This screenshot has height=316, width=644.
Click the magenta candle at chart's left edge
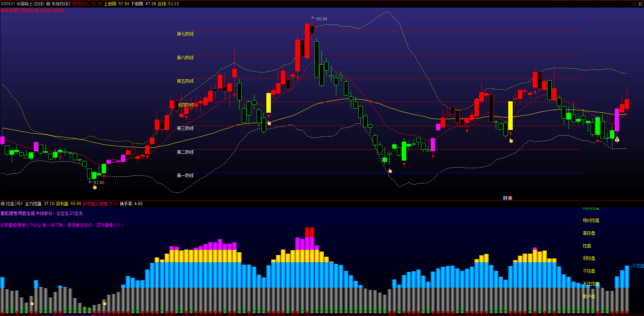tap(2, 140)
